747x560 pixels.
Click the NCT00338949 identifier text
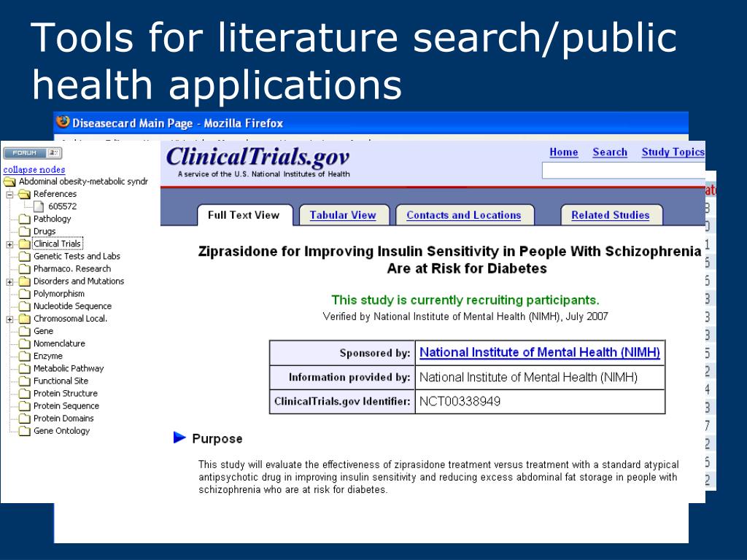[460, 402]
